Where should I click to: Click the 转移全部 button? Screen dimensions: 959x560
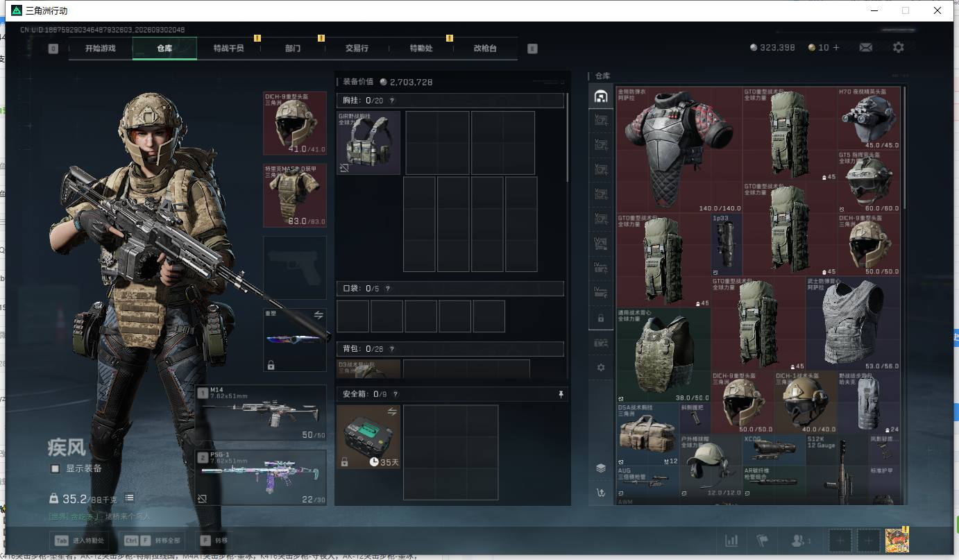[x=152, y=541]
